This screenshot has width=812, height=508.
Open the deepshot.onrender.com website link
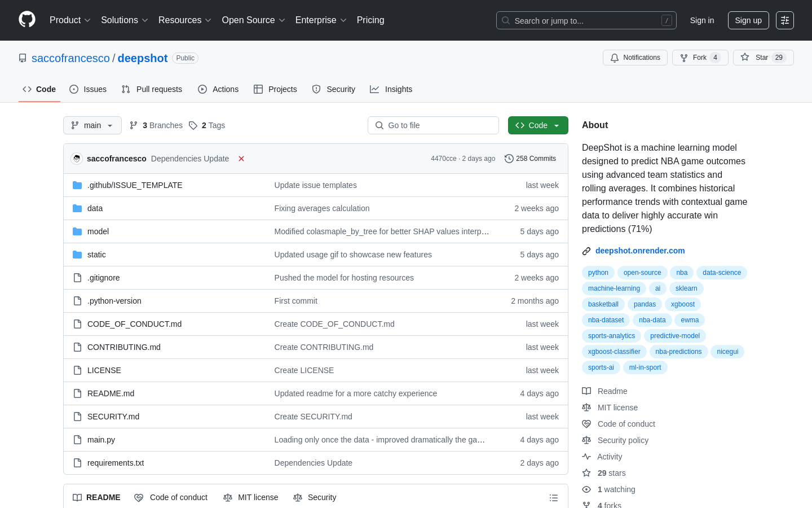[x=640, y=251]
